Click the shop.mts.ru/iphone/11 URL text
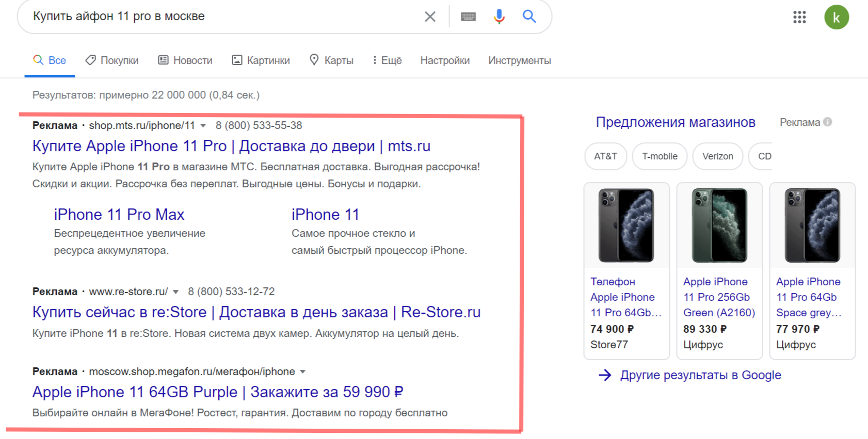 point(142,125)
